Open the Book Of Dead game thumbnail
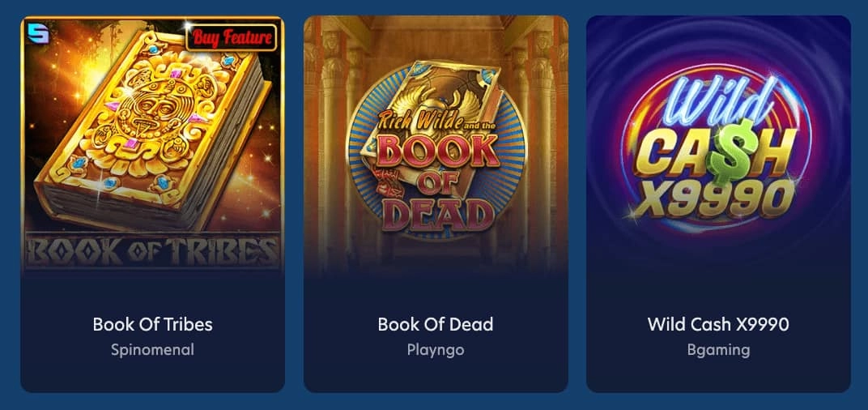 click(x=436, y=144)
